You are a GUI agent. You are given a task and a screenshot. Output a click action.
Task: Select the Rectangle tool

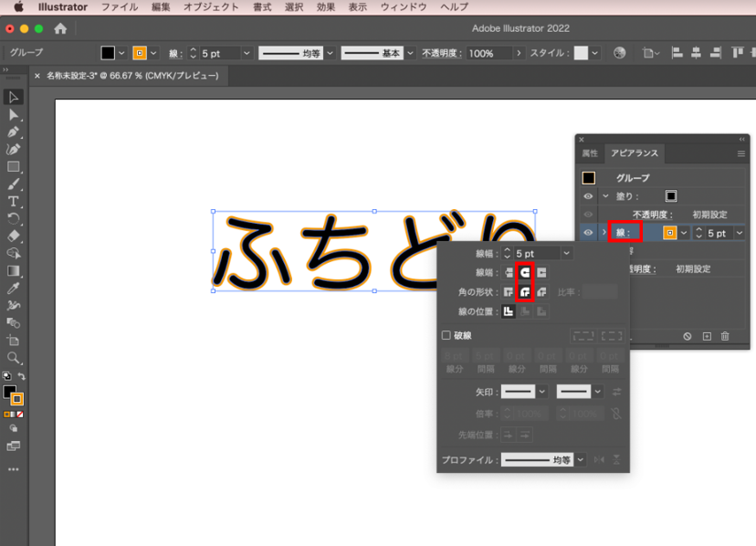click(13, 167)
